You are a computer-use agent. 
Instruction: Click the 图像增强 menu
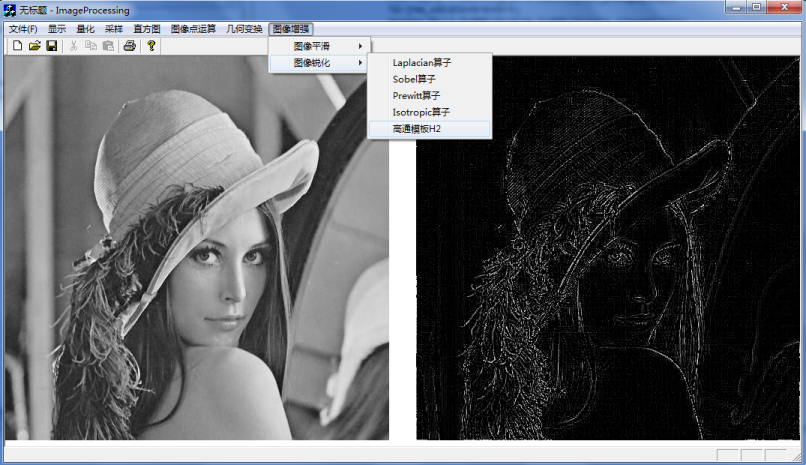coord(291,29)
